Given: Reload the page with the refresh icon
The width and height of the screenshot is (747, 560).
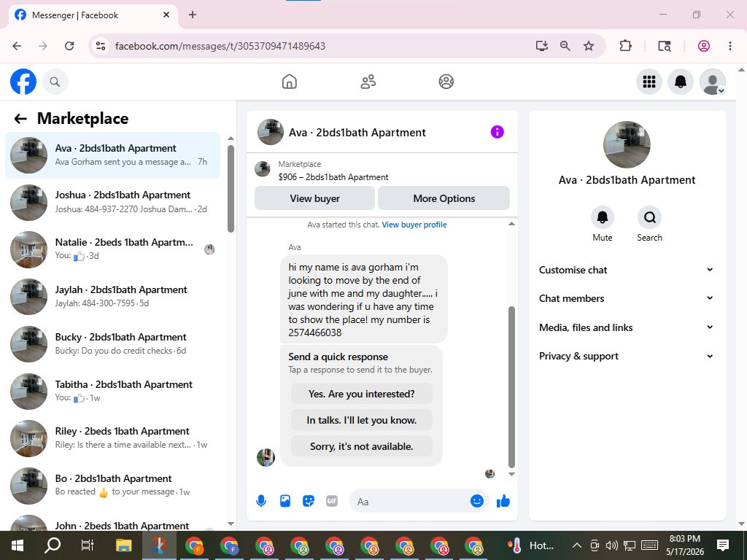Looking at the screenshot, I should click(69, 46).
